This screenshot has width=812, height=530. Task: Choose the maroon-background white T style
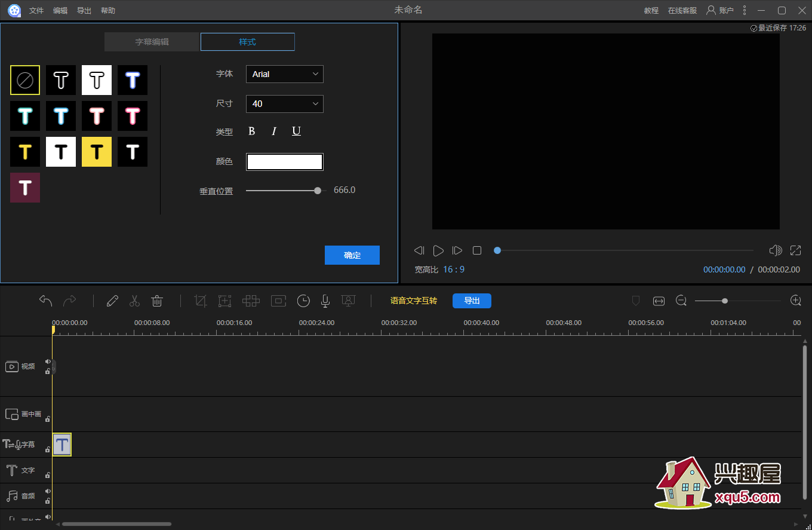pyautogui.click(x=25, y=188)
